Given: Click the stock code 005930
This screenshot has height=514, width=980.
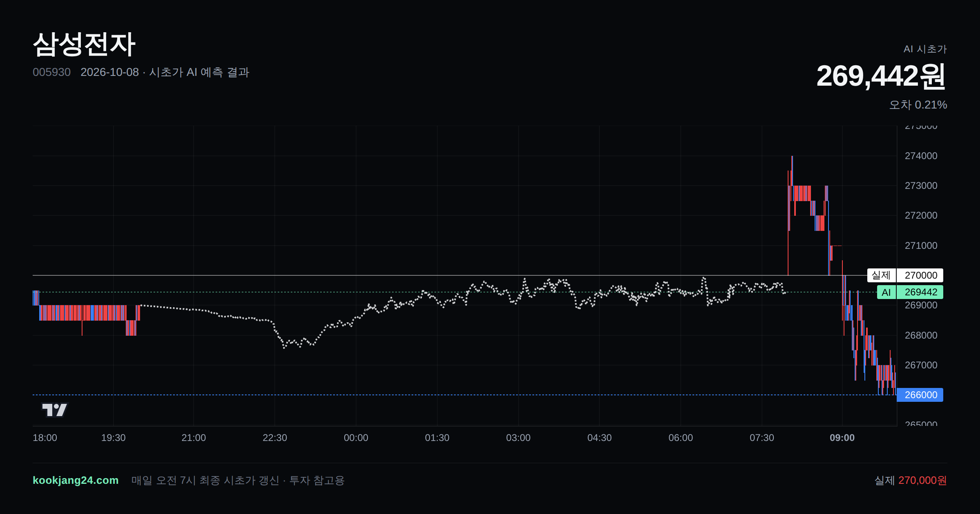Looking at the screenshot, I should coord(51,72).
